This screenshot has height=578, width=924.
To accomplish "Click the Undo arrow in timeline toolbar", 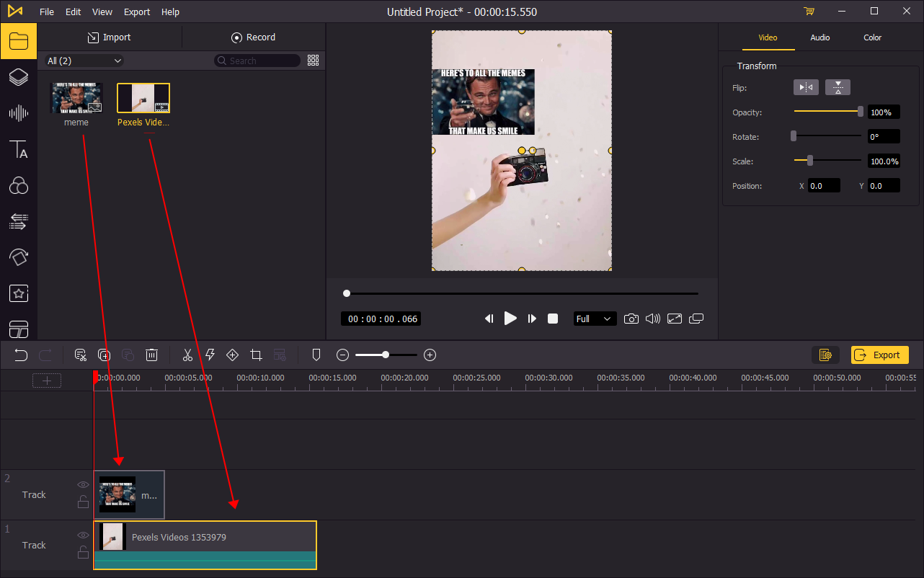I will (x=21, y=355).
